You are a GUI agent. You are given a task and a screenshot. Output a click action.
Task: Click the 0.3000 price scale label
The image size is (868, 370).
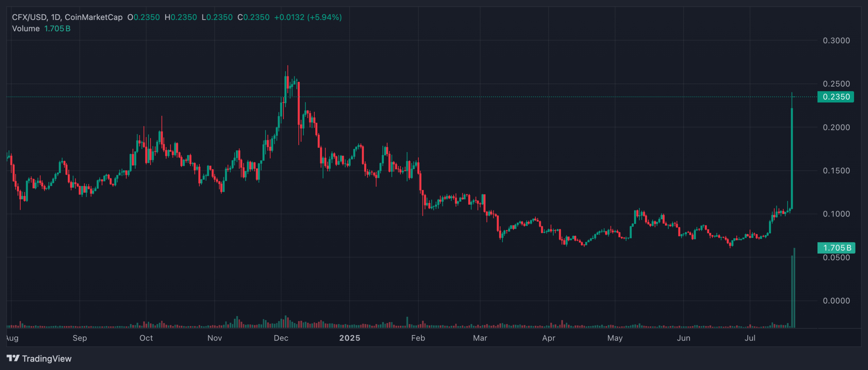[x=836, y=40]
